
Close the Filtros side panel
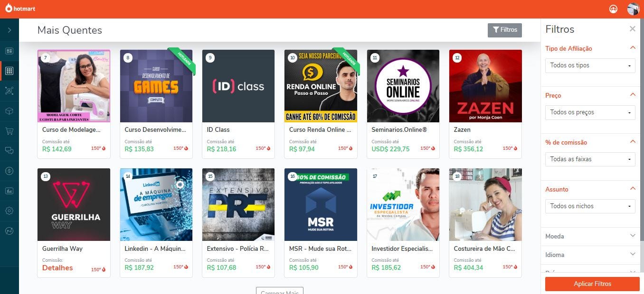tap(632, 29)
